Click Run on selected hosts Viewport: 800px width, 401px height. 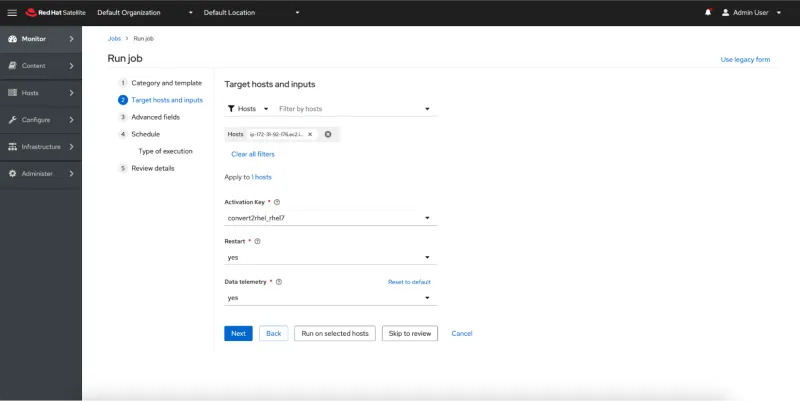pos(335,333)
